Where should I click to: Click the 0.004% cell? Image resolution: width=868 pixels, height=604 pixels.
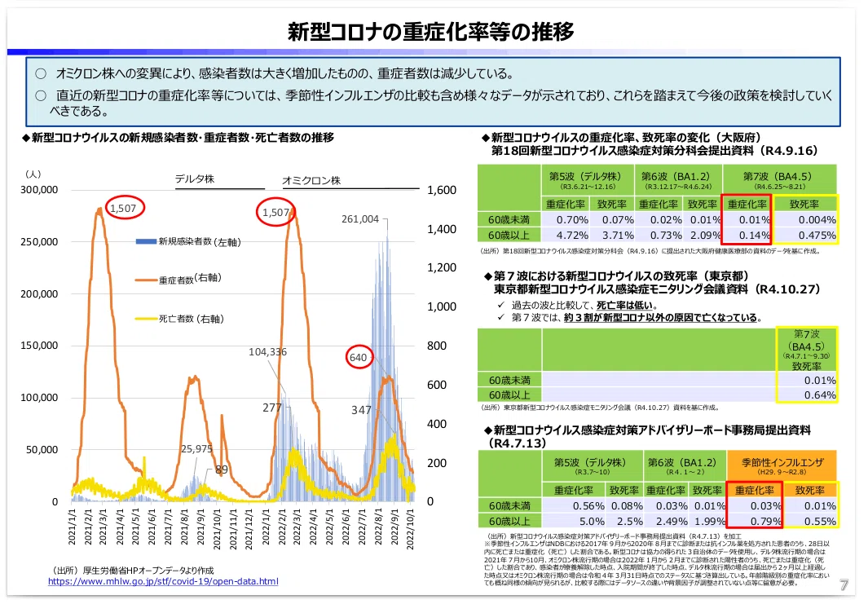[805, 220]
